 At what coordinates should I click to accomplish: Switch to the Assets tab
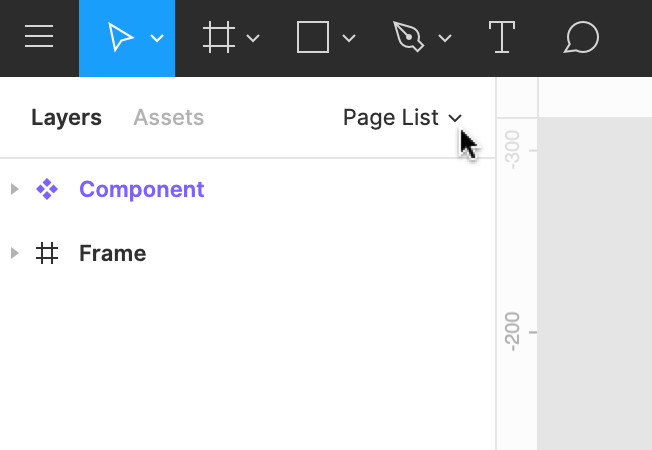point(168,117)
